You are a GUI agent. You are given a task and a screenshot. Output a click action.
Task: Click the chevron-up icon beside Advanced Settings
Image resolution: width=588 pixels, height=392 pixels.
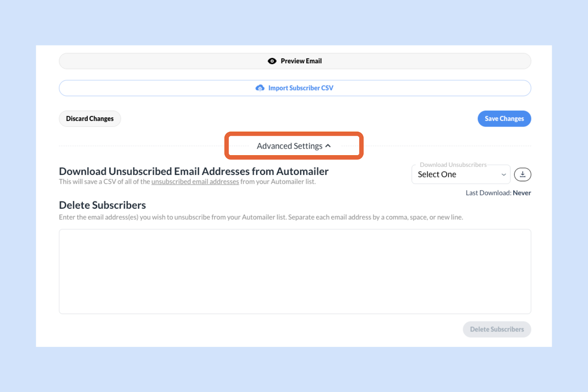point(328,146)
